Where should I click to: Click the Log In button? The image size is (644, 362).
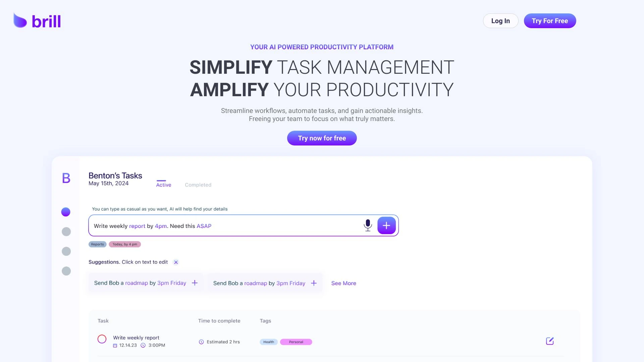(x=500, y=21)
